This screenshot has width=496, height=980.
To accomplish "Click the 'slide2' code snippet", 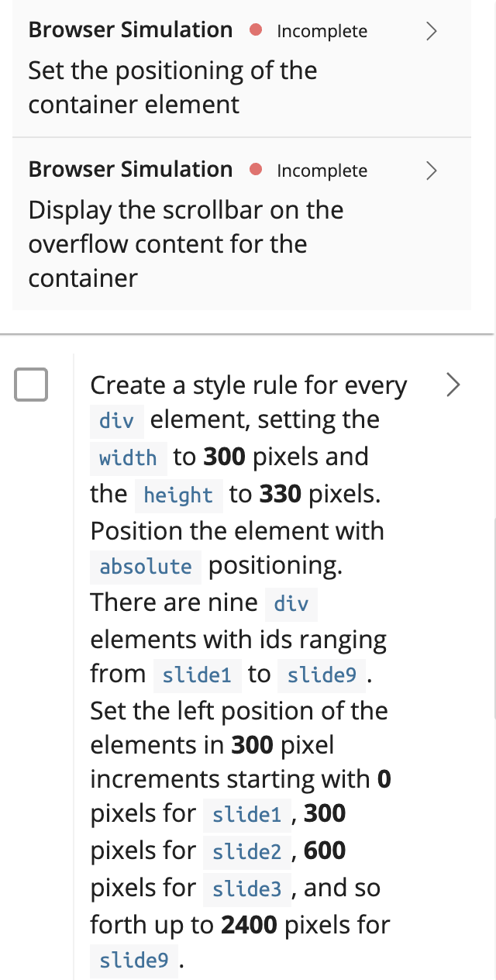I will (x=247, y=851).
